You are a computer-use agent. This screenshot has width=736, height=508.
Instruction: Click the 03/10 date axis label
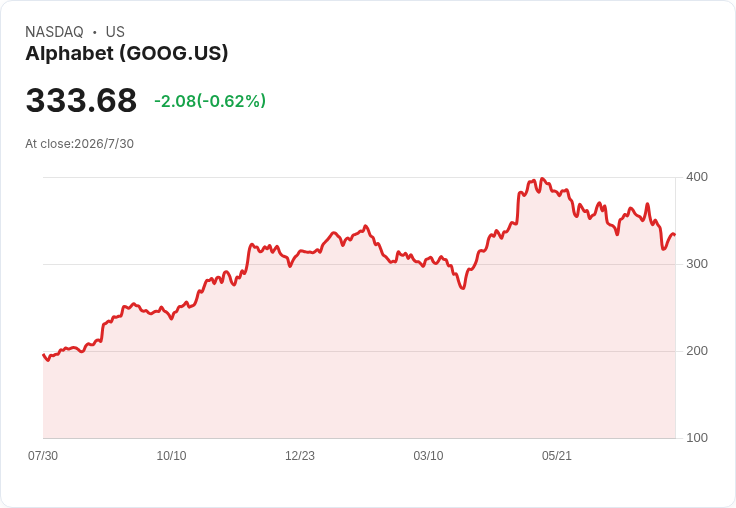(428, 456)
